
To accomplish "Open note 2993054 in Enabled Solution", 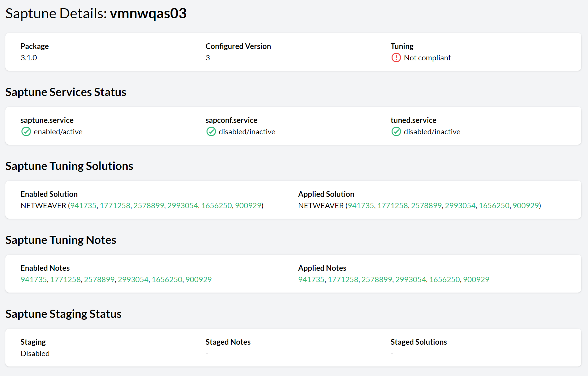I will point(183,205).
